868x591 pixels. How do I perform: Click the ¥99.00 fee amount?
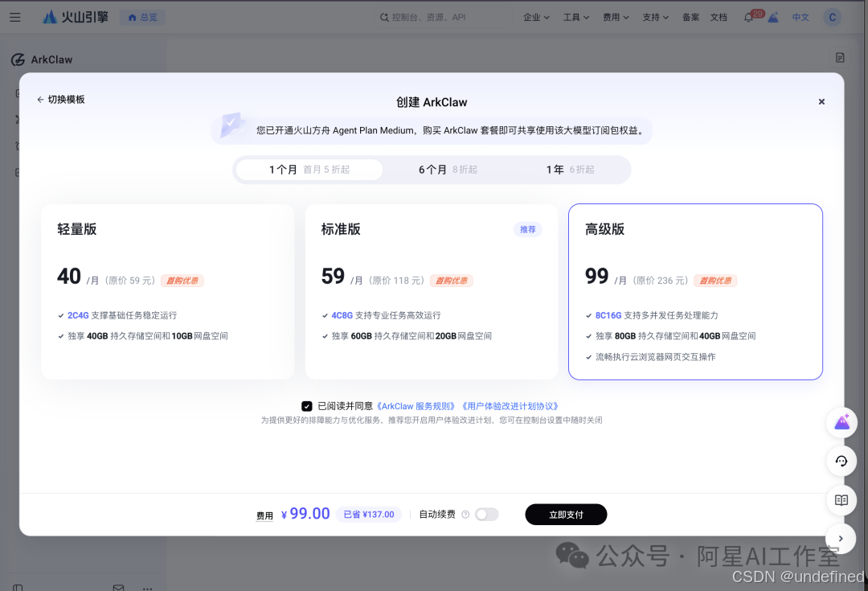(305, 514)
